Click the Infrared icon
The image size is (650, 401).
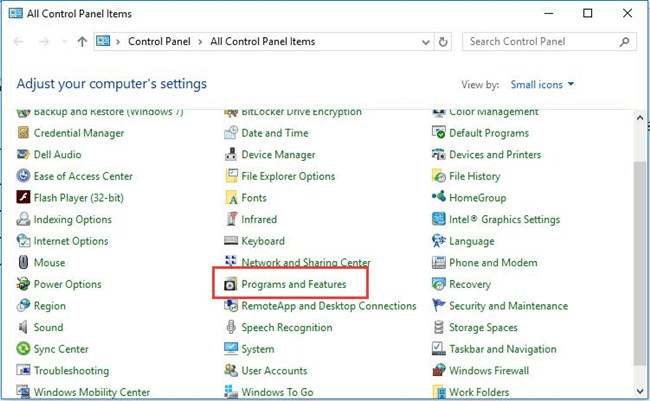click(x=231, y=219)
